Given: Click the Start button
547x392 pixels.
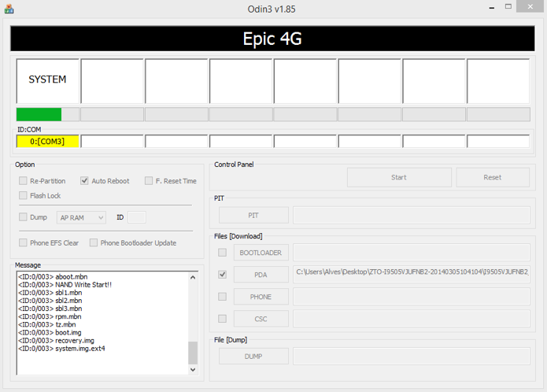Looking at the screenshot, I should tap(399, 177).
